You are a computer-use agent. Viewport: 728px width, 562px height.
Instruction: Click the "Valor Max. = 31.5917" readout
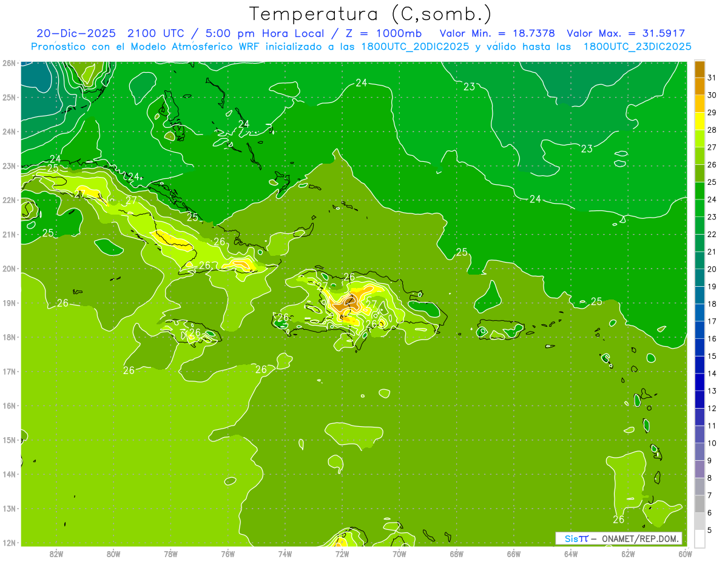click(626, 33)
